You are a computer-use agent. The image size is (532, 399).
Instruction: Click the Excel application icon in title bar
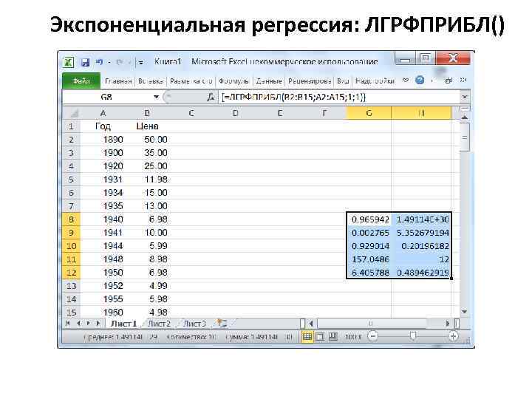pos(68,62)
